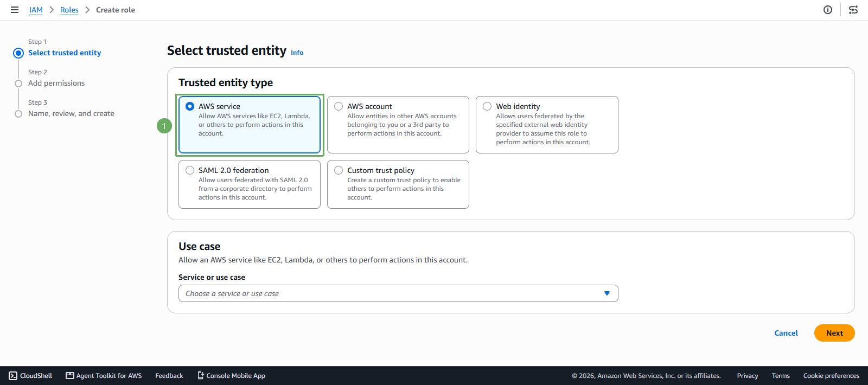Select the AWS account radio button
Viewport: 868px width, 385px height.
pyautogui.click(x=339, y=106)
